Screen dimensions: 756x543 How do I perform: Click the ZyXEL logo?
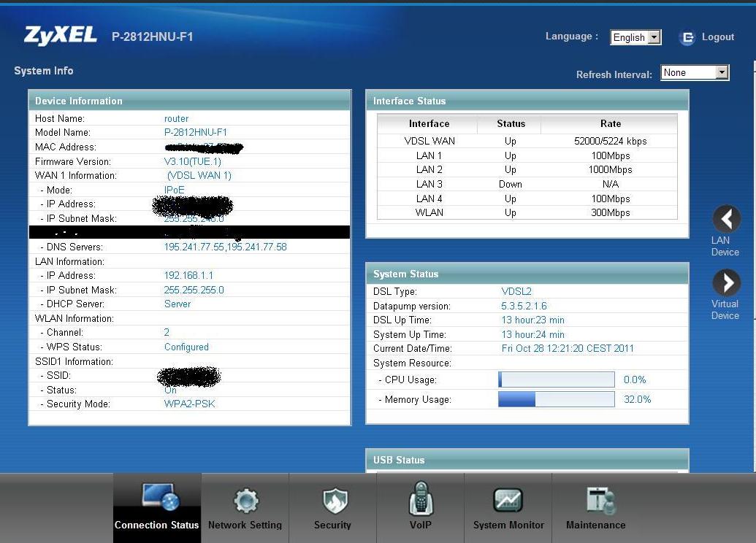[61, 35]
